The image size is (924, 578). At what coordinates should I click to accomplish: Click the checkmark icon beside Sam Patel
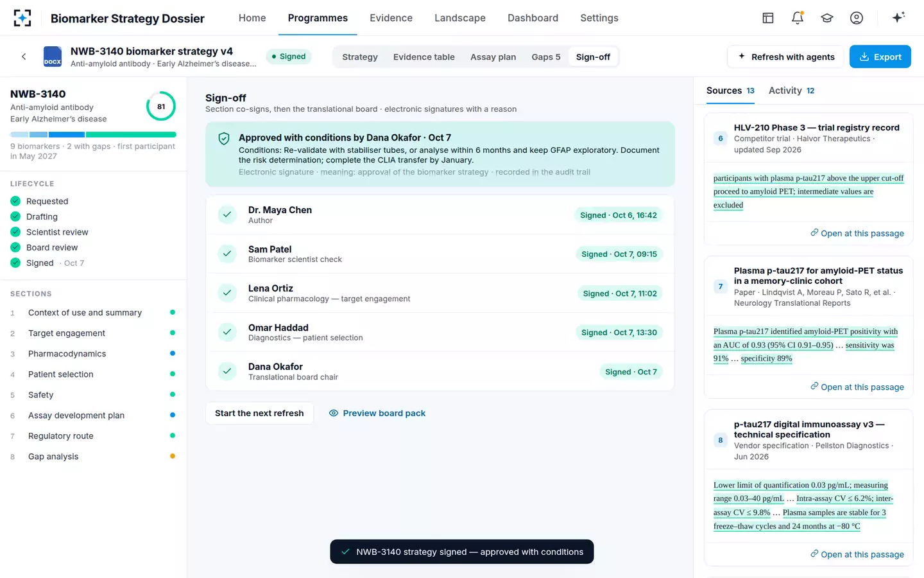227,254
